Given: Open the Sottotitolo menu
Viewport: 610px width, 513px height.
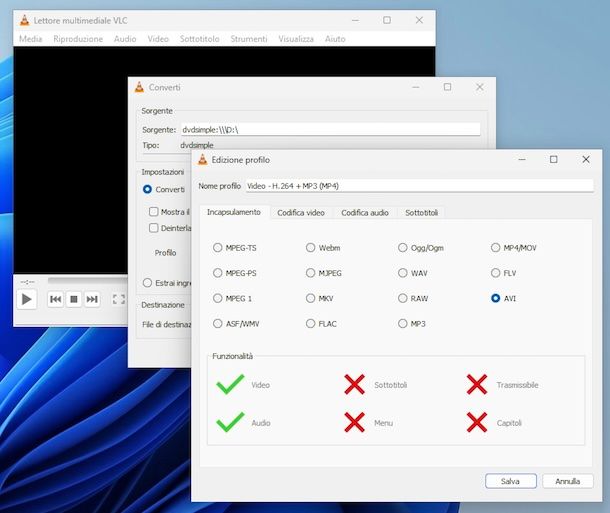Looking at the screenshot, I should [x=200, y=39].
